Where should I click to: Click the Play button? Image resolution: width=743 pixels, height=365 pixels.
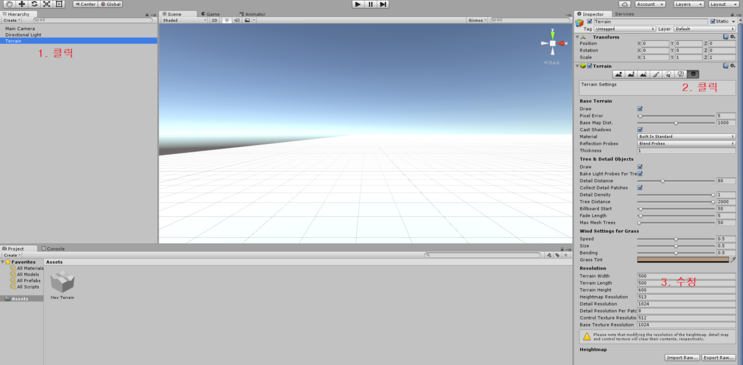(x=358, y=4)
